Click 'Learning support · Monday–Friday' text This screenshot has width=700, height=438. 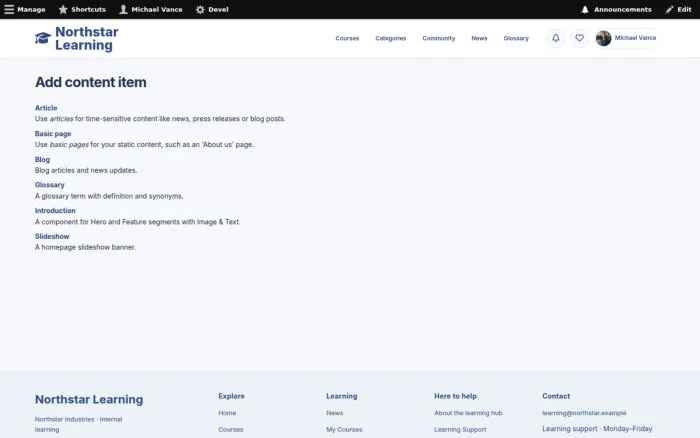597,429
